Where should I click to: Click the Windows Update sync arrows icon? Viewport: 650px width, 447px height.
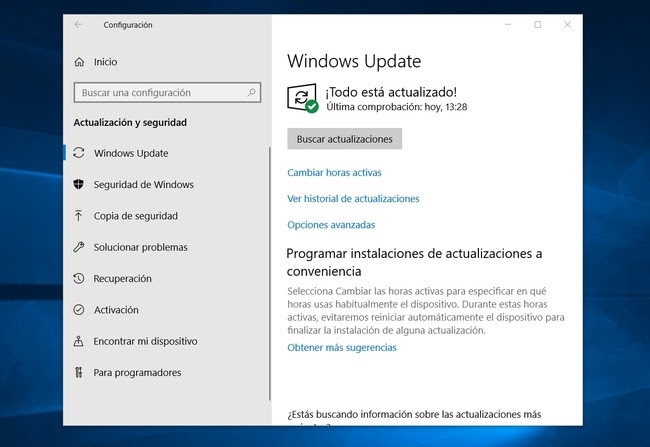(x=79, y=153)
